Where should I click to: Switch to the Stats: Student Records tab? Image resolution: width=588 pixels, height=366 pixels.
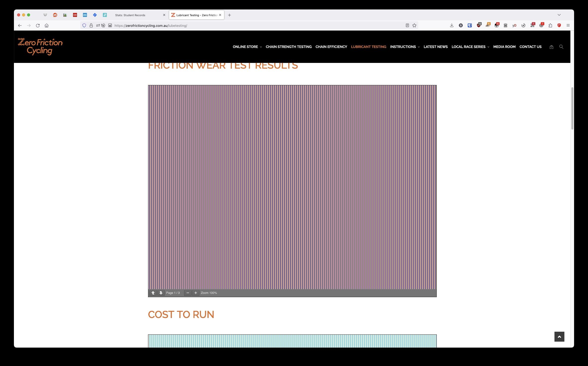tap(131, 15)
